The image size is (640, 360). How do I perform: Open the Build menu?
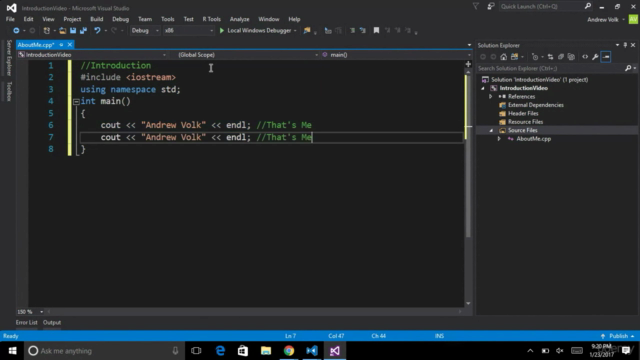click(x=96, y=19)
